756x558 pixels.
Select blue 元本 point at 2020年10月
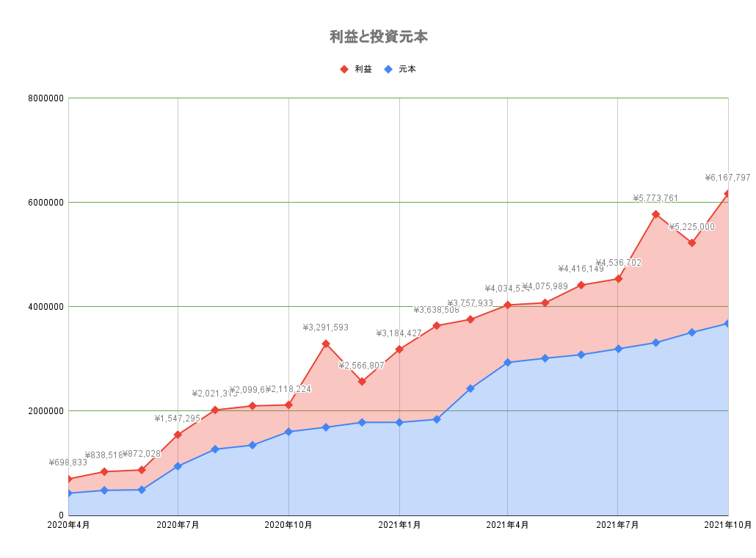coord(288,432)
